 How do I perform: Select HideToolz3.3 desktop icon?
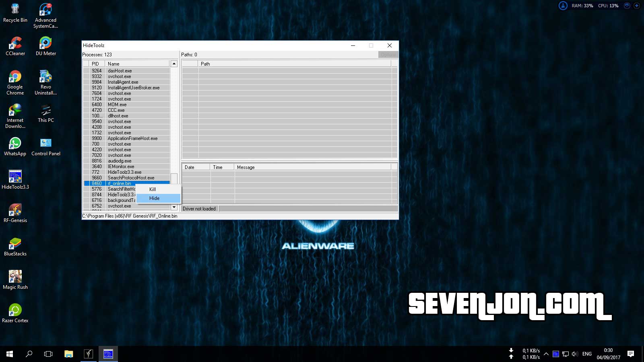click(15, 180)
